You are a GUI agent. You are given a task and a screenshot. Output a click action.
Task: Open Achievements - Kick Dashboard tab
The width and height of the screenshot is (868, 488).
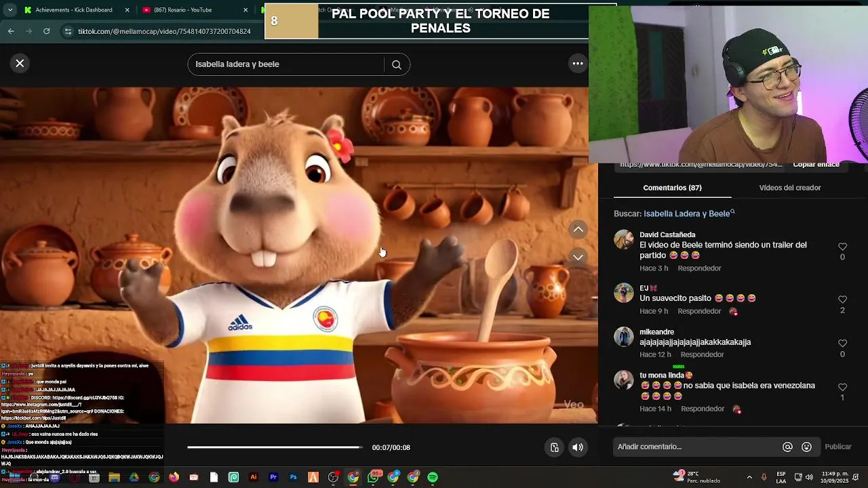tap(75, 10)
